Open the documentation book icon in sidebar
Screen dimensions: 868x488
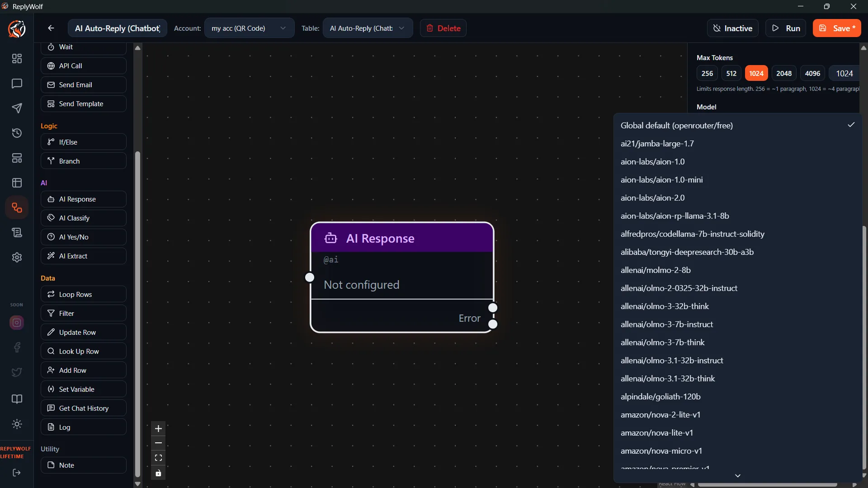(17, 399)
